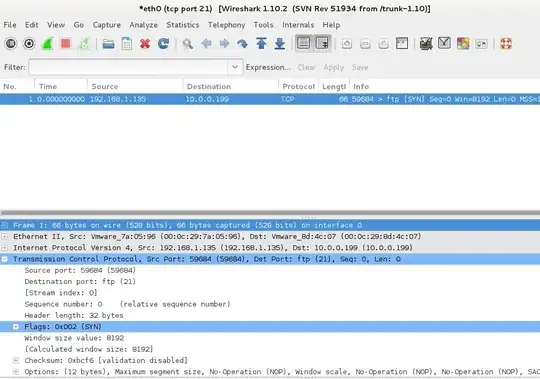This screenshot has height=379, width=540.
Task: Open the Telephony menu
Action: [x=227, y=25]
